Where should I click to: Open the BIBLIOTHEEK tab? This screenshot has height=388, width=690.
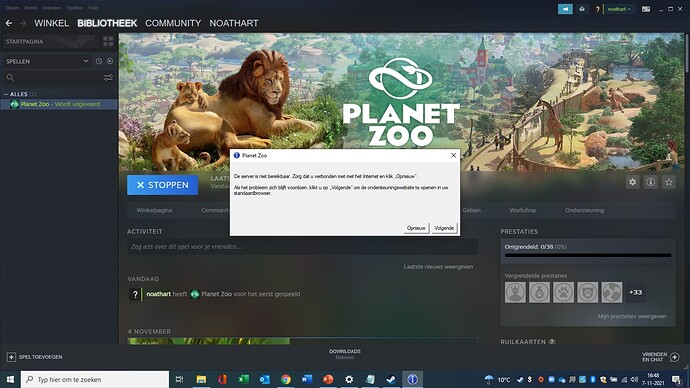tap(107, 23)
